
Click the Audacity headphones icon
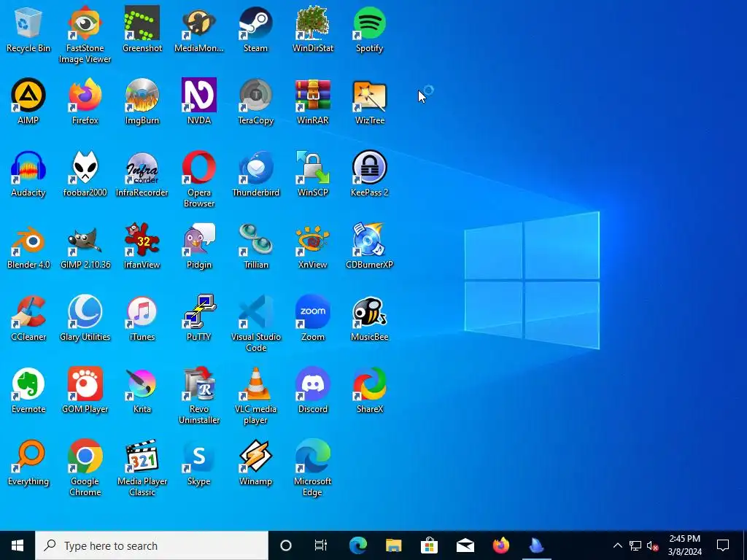click(x=28, y=167)
